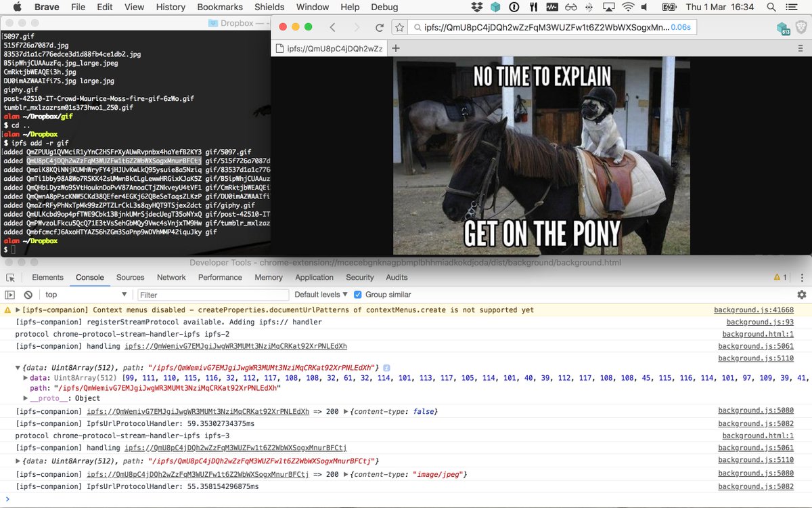812x508 pixels.
Task: Toggle the Group similar checkbox
Action: (358, 295)
